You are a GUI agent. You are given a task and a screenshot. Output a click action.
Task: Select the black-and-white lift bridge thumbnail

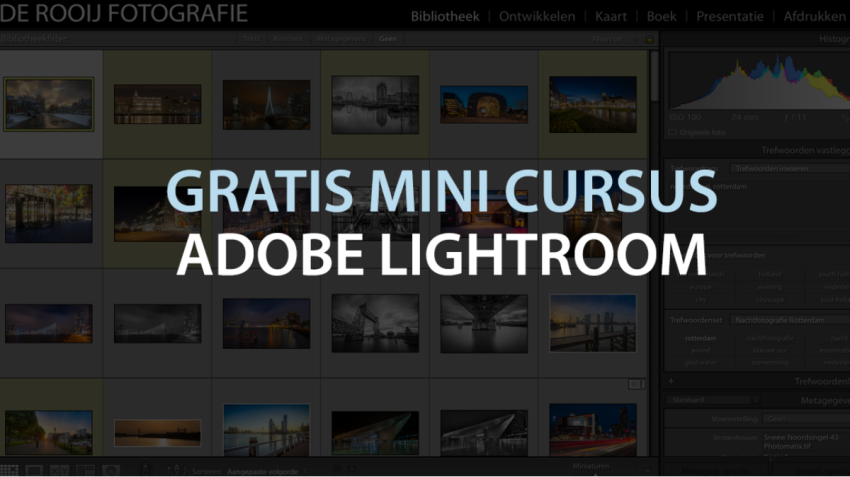pyautogui.click(x=375, y=324)
